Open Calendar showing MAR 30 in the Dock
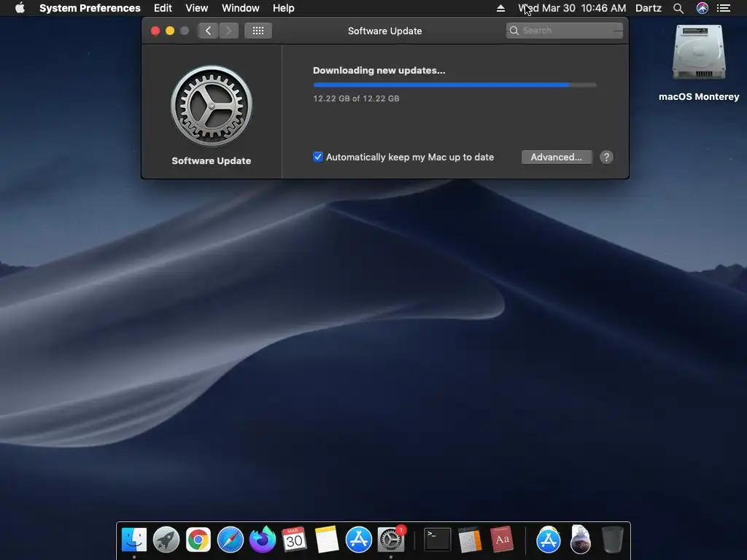This screenshot has height=560, width=747. pos(294,540)
